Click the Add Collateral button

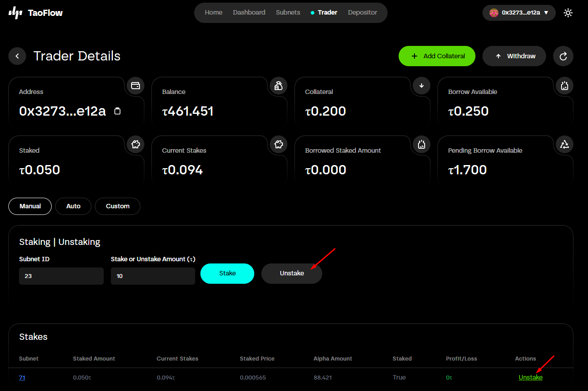coord(437,56)
